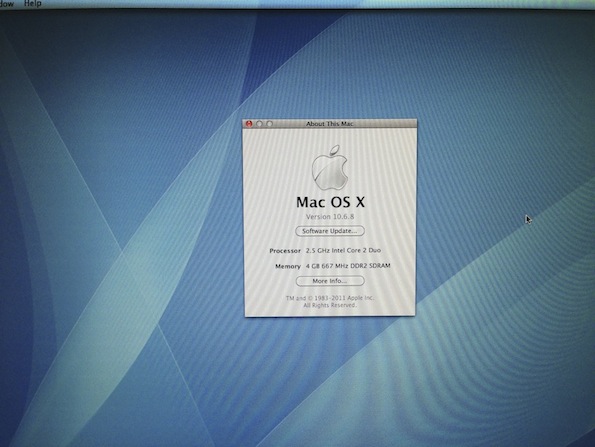Click the TM and © 1983-2011 Apple Inc. line

coord(330,298)
